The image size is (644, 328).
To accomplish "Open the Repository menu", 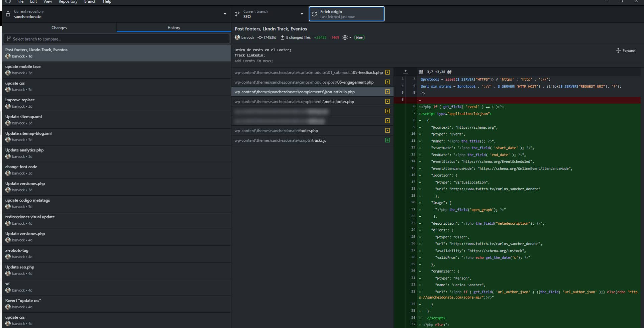I will coord(68,2).
